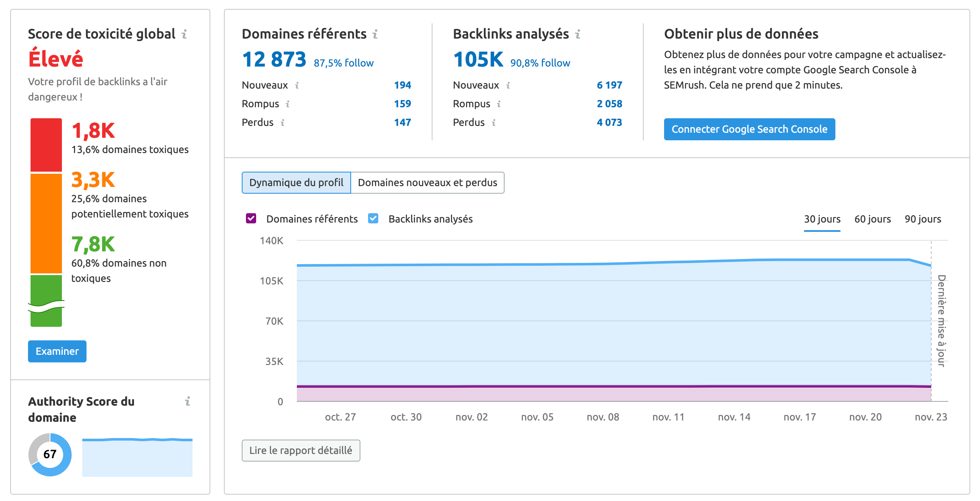Click info icon beside Backlinks analysés heading
The image size is (980, 501).
578,34
